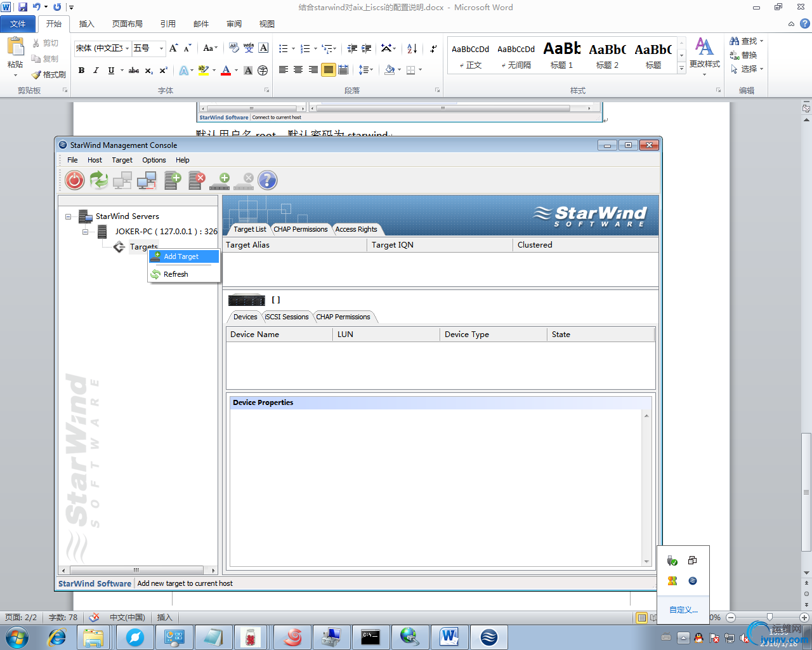Click the Find binoculars icon in Word
Image resolution: width=812 pixels, height=650 pixels.
coord(735,41)
